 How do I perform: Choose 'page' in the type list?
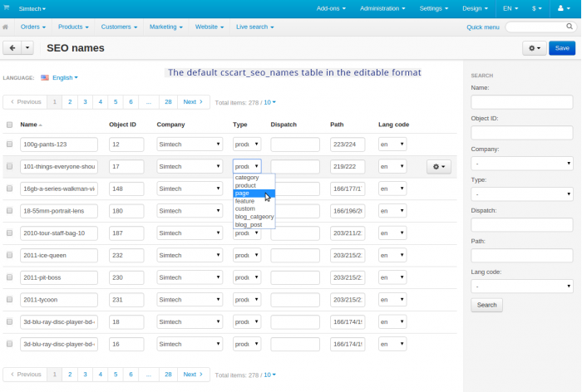click(254, 194)
